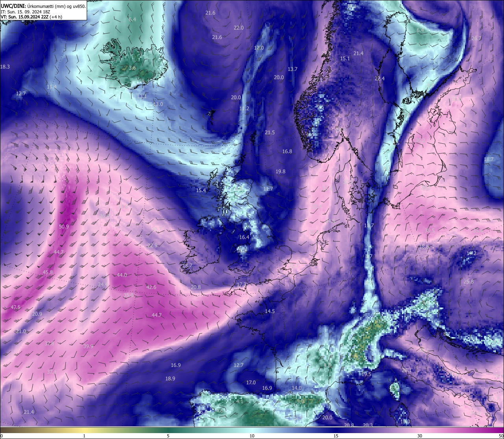
Task: Click the '21.5' value on the map
Action: pyautogui.click(x=270, y=132)
